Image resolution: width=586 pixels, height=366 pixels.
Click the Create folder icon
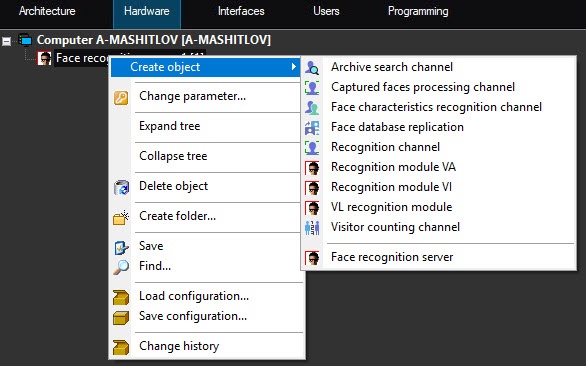pos(121,217)
